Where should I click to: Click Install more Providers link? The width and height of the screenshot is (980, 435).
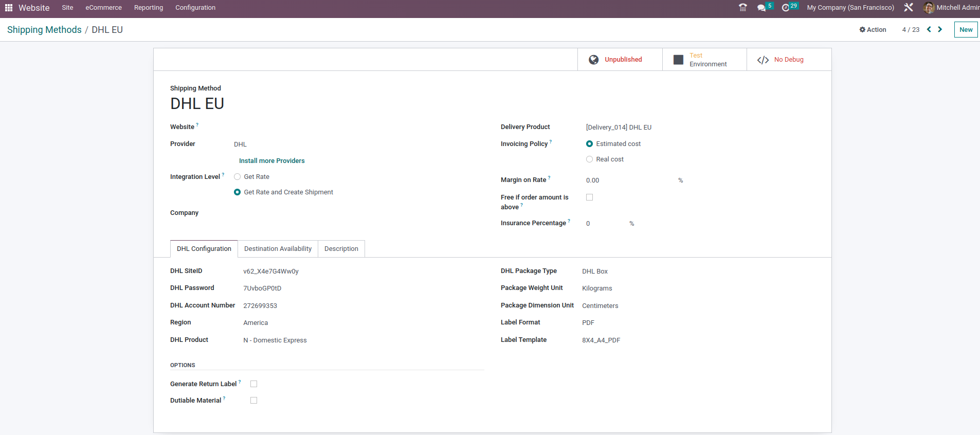[271, 161]
